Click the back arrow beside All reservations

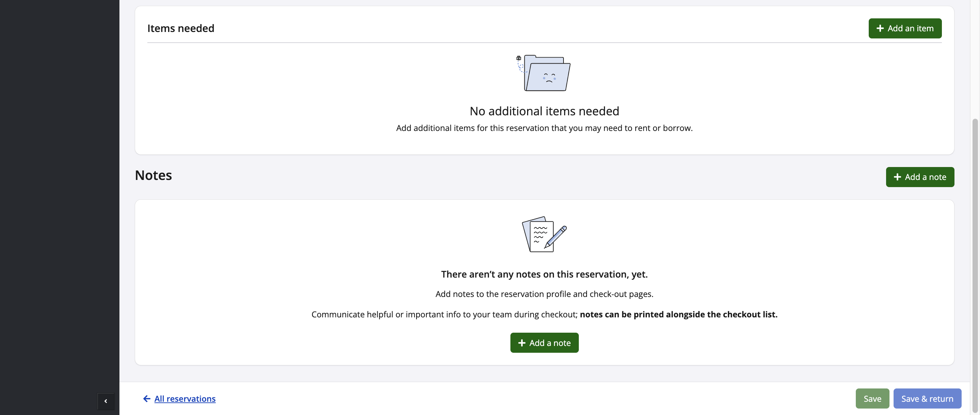[146, 398]
